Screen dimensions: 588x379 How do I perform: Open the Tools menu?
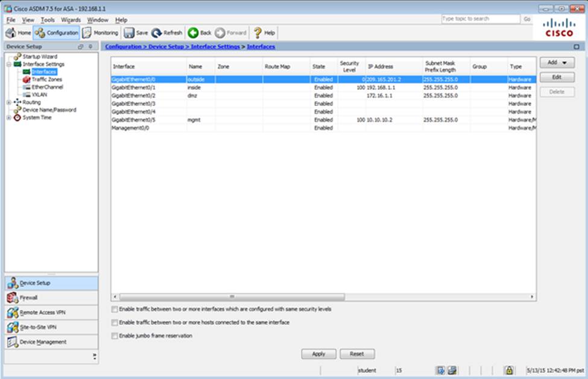[x=46, y=20]
